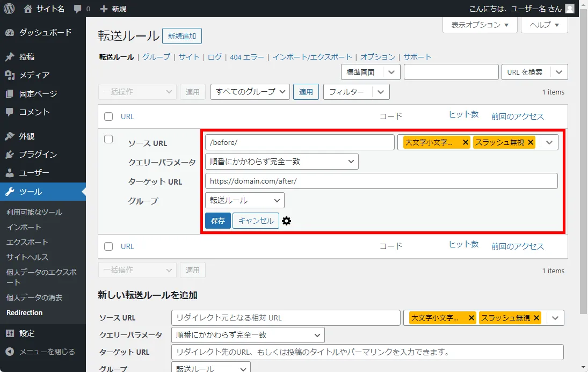Save the redirect rule with 保存

click(217, 221)
